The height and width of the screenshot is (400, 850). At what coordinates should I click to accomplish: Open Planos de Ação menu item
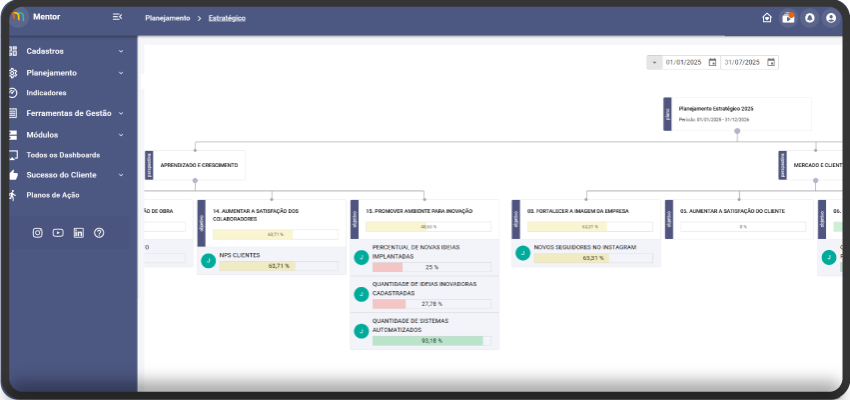52,195
